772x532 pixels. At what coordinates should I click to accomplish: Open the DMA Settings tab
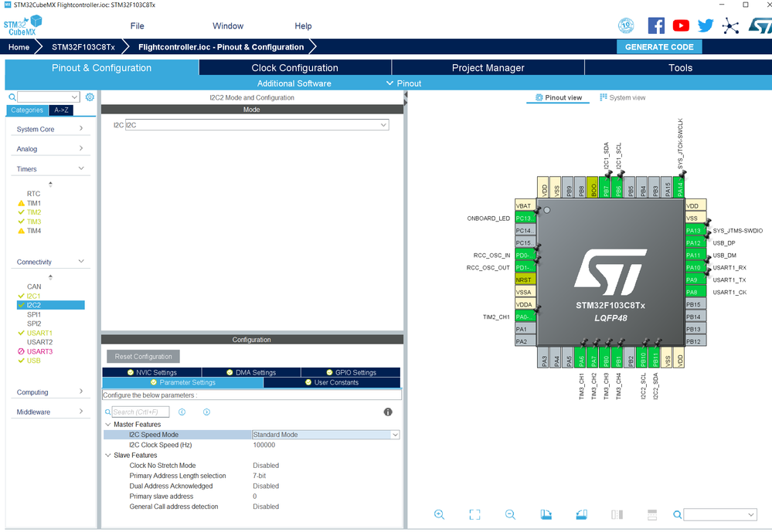coord(251,372)
